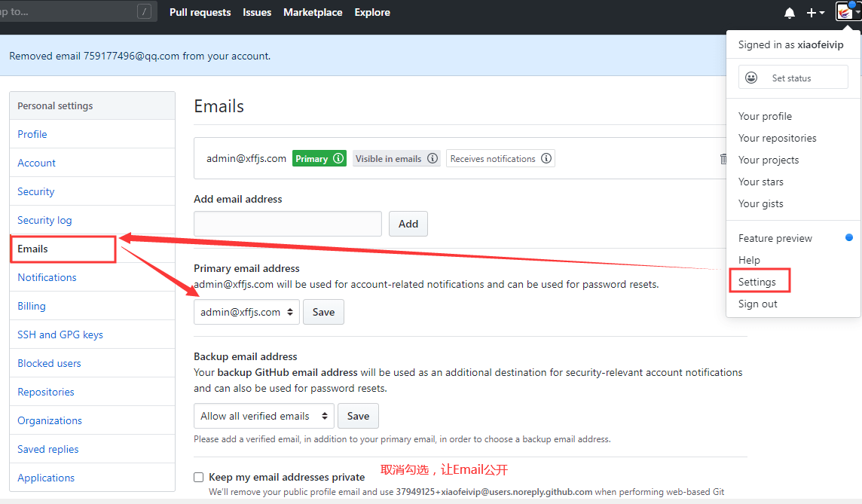The width and height of the screenshot is (862, 504).
Task: Click the user avatar icon
Action: [x=845, y=12]
